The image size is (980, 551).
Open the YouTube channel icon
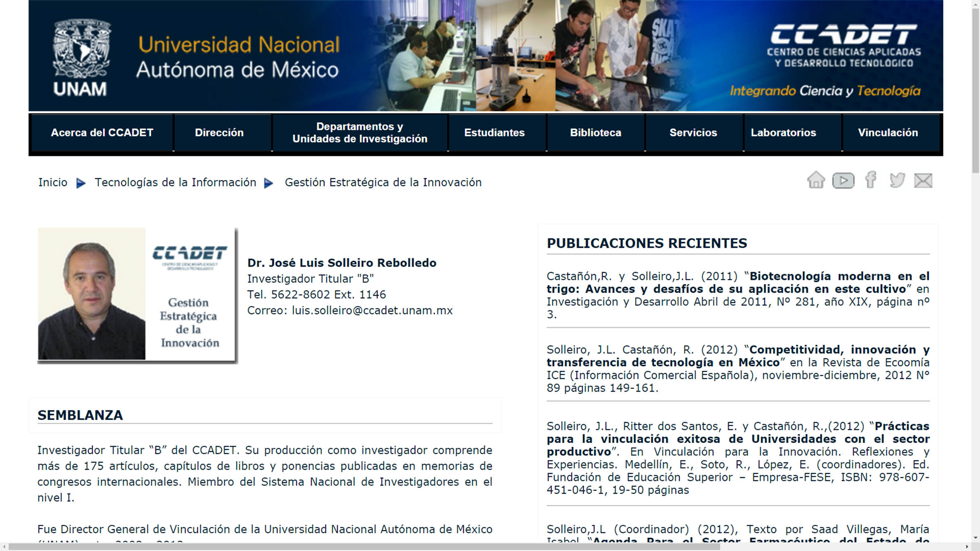[x=843, y=180]
